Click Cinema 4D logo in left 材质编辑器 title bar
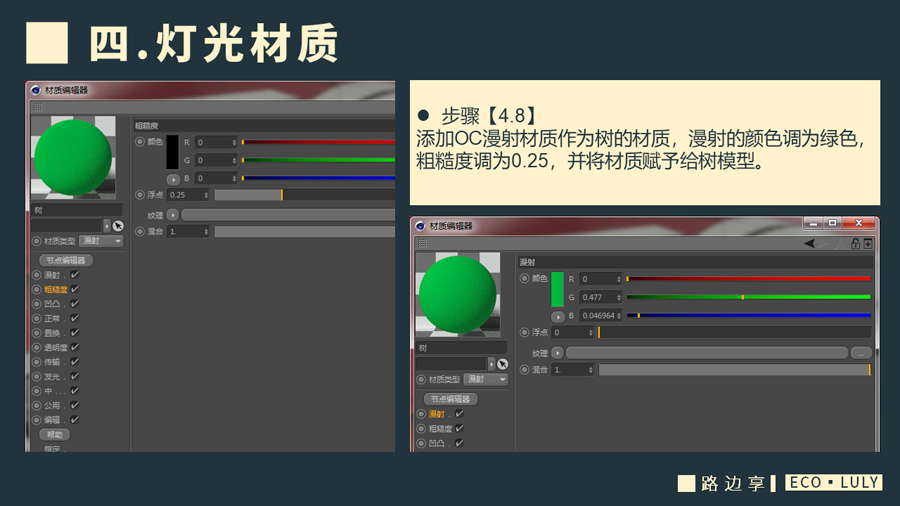The image size is (900, 506). [x=36, y=90]
